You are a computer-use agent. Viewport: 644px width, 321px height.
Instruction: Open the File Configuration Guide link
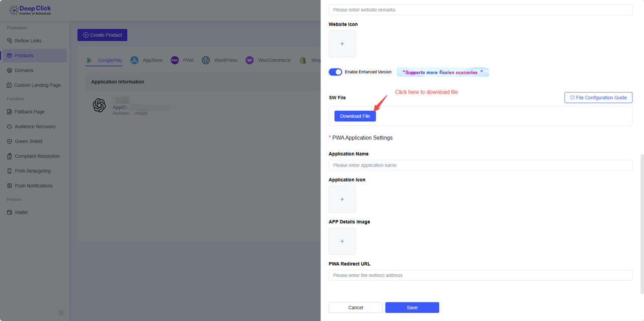click(x=598, y=98)
